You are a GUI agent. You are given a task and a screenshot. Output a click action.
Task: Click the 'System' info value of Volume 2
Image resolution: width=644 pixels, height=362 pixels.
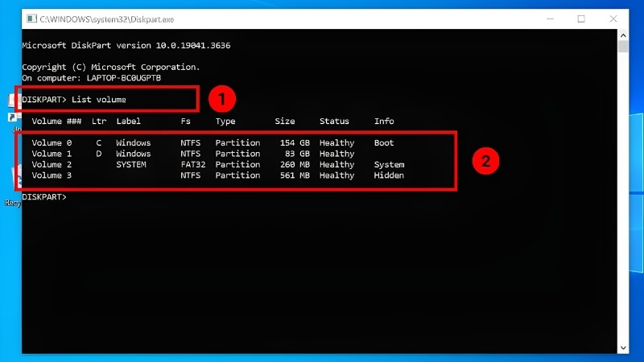[389, 165]
